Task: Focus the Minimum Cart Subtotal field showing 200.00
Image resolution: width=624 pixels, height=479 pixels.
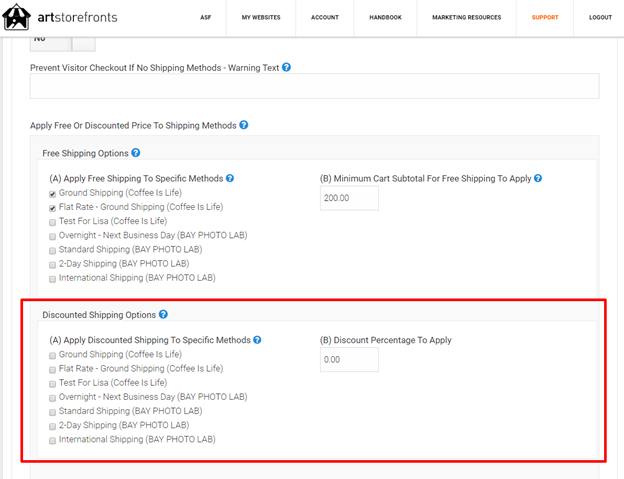Action: (x=349, y=199)
